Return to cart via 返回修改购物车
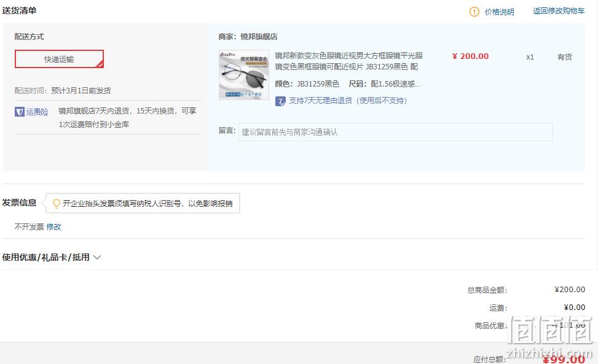The width and height of the screenshot is (598, 364). (559, 11)
